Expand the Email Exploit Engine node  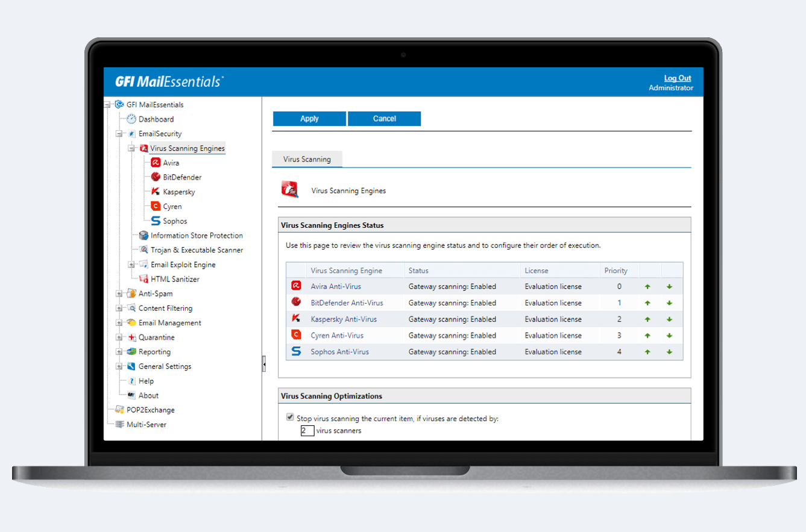[132, 264]
